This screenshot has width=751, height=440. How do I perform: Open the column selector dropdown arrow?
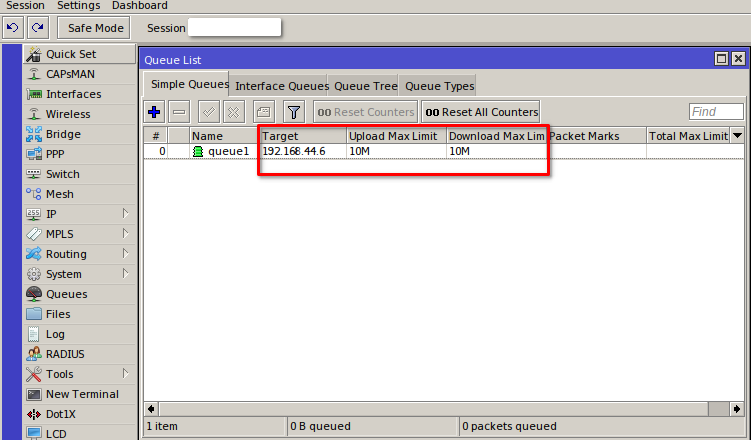(738, 136)
